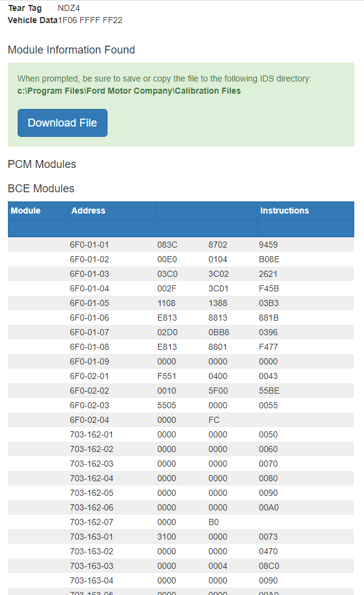Image resolution: width=364 pixels, height=595 pixels.
Task: Click value F45B in row 6F0-01-04
Action: point(269,288)
